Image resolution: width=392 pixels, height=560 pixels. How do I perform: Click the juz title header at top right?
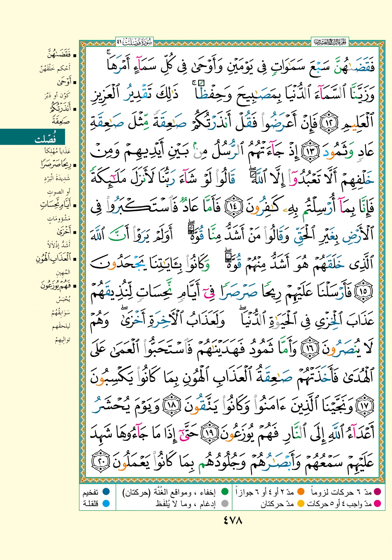click(x=330, y=42)
